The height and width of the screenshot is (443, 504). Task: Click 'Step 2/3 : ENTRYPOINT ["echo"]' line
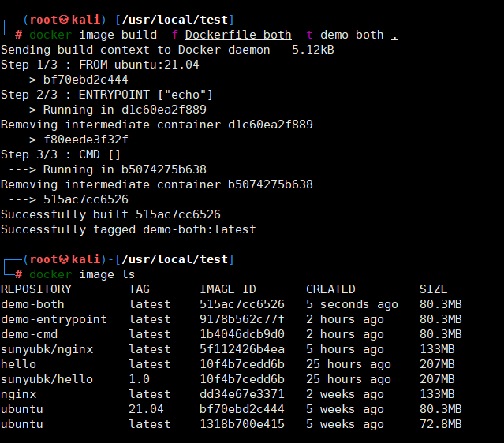click(x=106, y=95)
